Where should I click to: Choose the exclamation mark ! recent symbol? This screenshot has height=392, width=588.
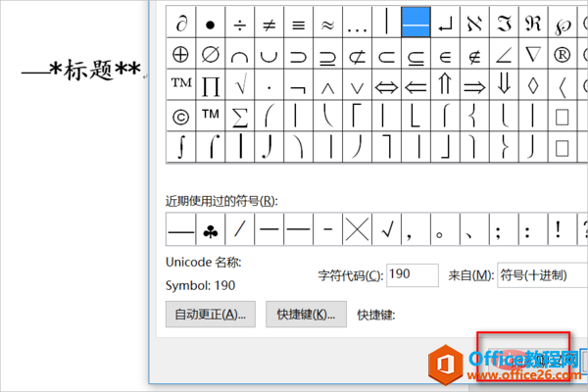563,229
